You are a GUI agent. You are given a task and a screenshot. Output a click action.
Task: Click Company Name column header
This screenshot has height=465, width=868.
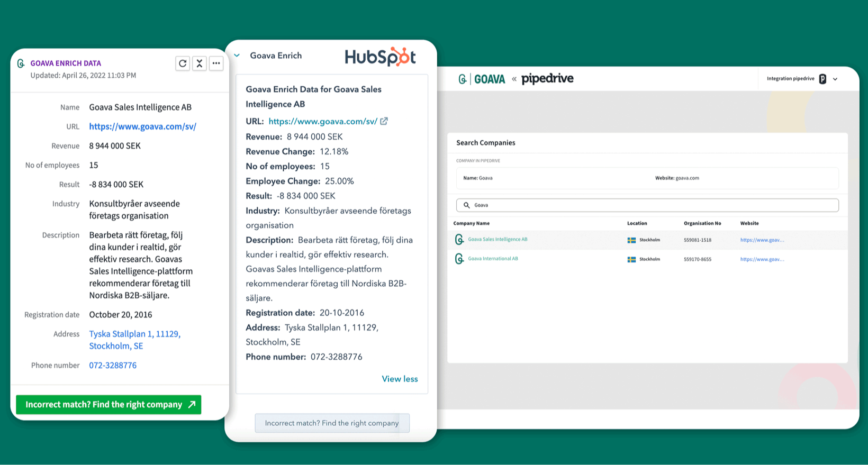[471, 223]
